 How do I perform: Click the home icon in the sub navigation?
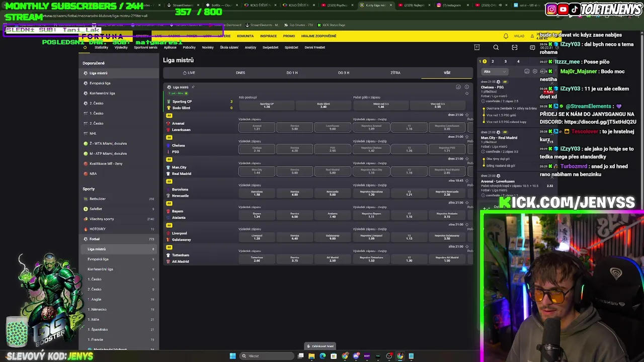tap(85, 47)
